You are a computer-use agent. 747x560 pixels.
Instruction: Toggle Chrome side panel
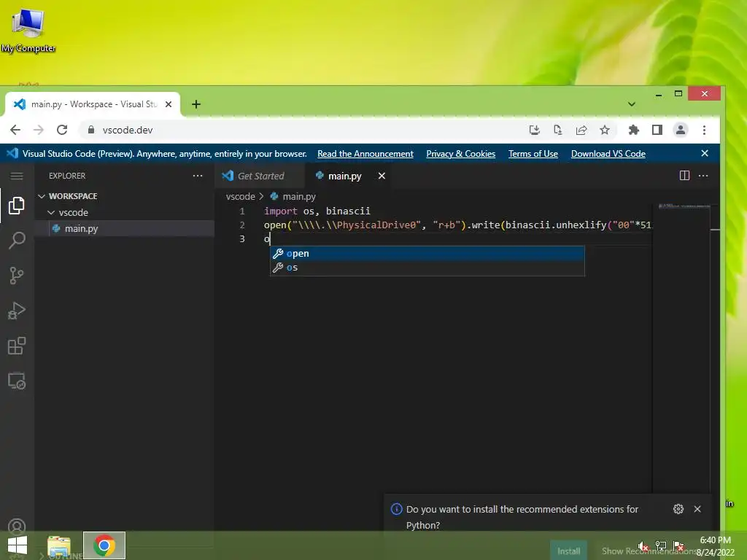[657, 130]
